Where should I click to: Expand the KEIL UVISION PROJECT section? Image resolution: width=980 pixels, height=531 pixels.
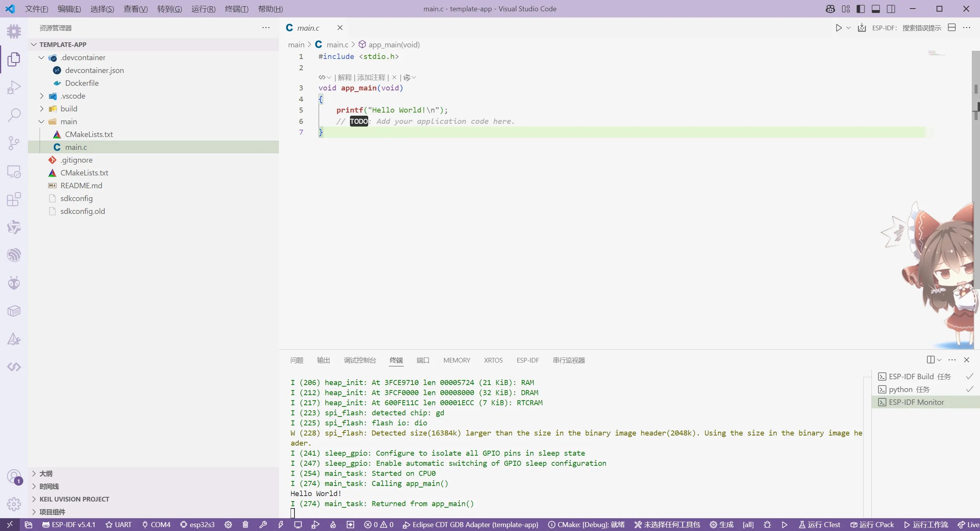(74, 499)
